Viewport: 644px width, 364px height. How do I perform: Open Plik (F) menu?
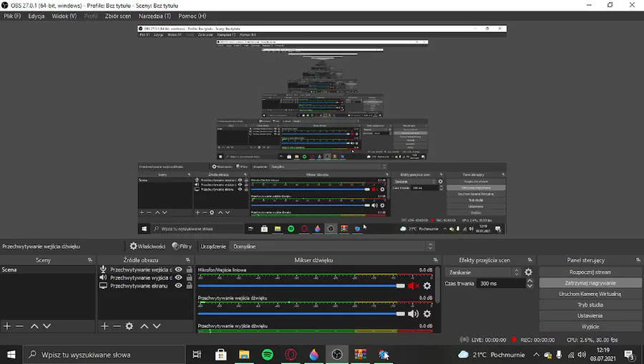(12, 16)
